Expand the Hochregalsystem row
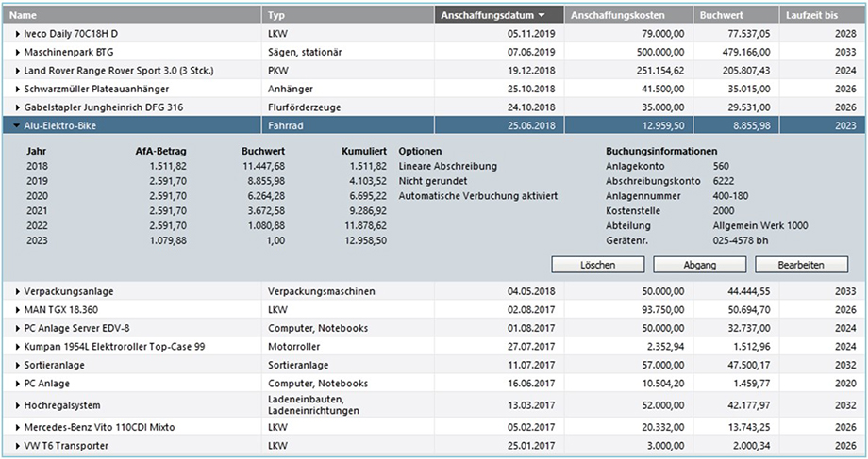 (x=18, y=405)
